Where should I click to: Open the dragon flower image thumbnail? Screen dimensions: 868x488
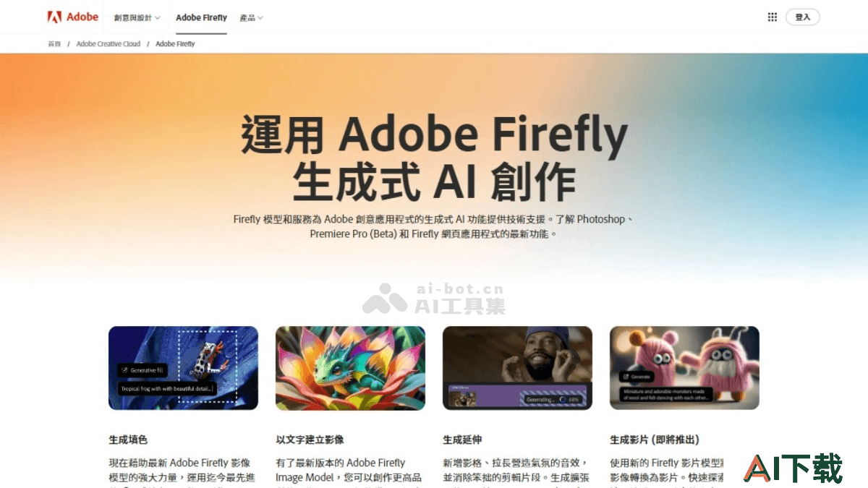350,368
